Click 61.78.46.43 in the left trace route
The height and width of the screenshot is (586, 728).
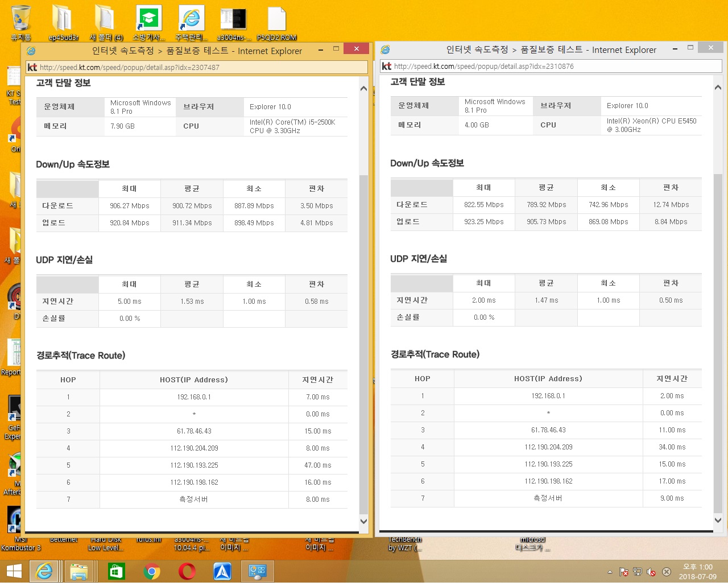pos(194,431)
